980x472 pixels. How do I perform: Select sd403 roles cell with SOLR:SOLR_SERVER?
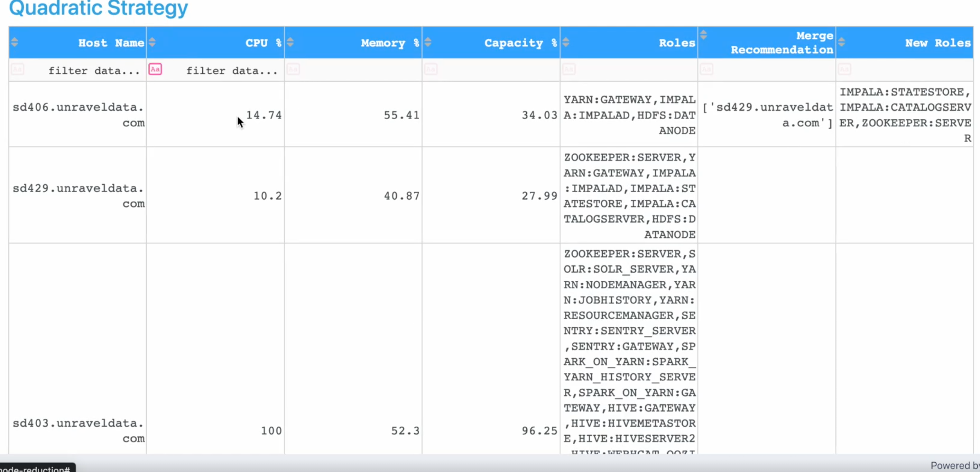tap(629, 349)
